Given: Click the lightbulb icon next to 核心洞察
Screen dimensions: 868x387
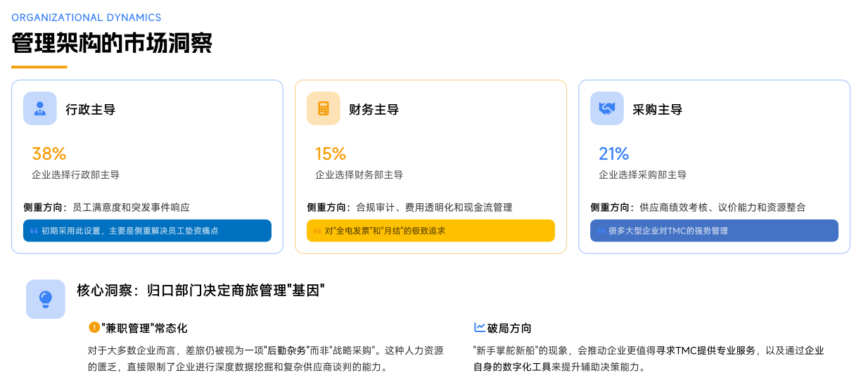Looking at the screenshot, I should 46,299.
